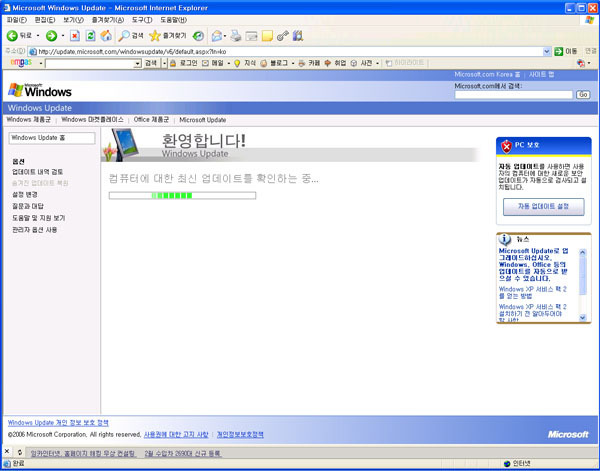The height and width of the screenshot is (471, 600).
Task: Open Windows 제품군 link in top nav
Action: coord(28,120)
